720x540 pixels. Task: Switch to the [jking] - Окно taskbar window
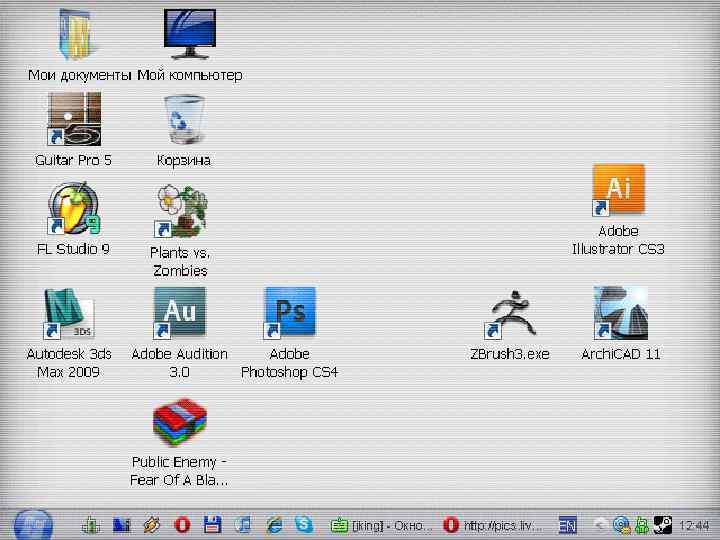tap(381, 525)
